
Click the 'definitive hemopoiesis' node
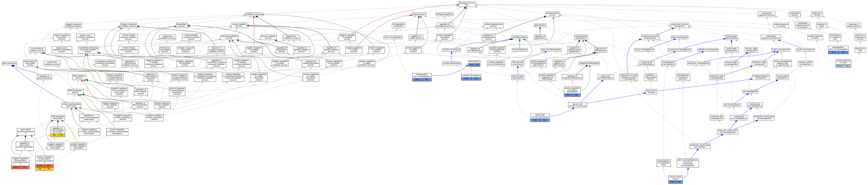471,77
